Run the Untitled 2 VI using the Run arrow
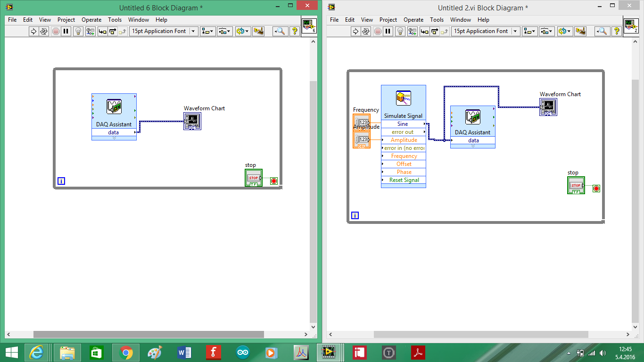This screenshot has height=362, width=644. [355, 31]
